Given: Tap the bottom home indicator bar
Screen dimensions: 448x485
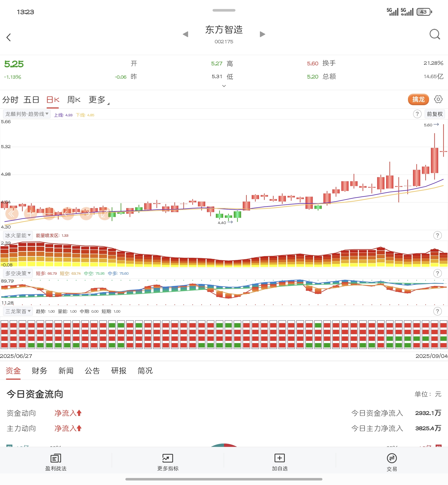Looking at the screenshot, I should click(224, 479).
